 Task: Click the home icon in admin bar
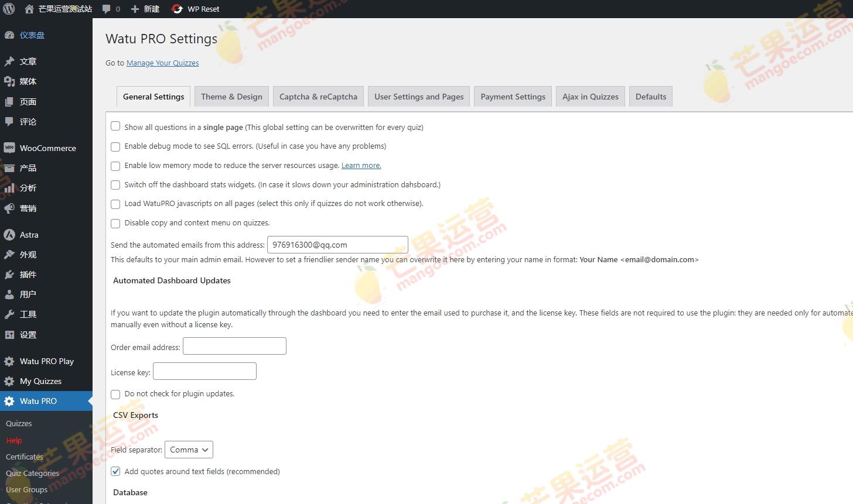29,9
